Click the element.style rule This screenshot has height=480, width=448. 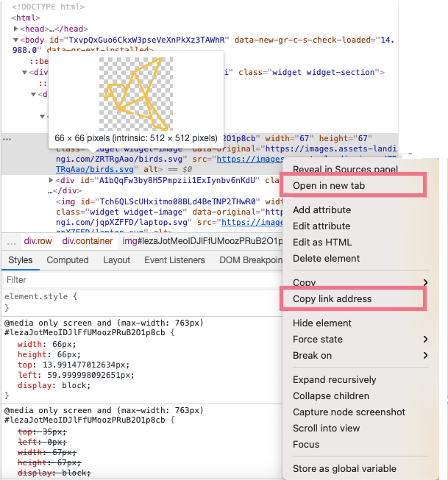[x=40, y=297]
